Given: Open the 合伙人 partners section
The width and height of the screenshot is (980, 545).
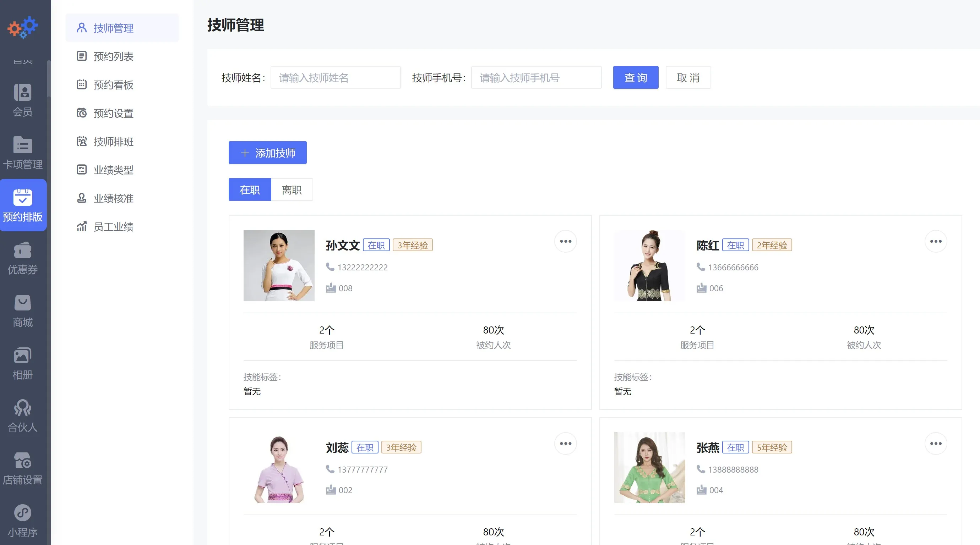Looking at the screenshot, I should click(23, 416).
